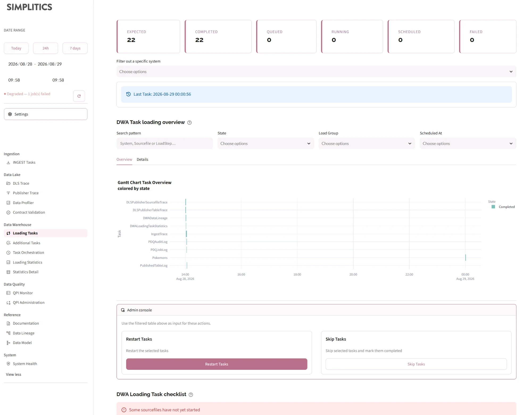The width and height of the screenshot is (532, 415).
Task: Open the Data Model page
Action: click(22, 343)
